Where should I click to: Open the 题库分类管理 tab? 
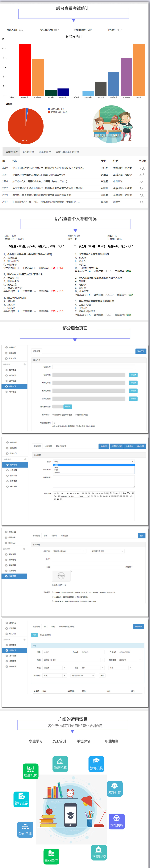[x=61, y=446]
